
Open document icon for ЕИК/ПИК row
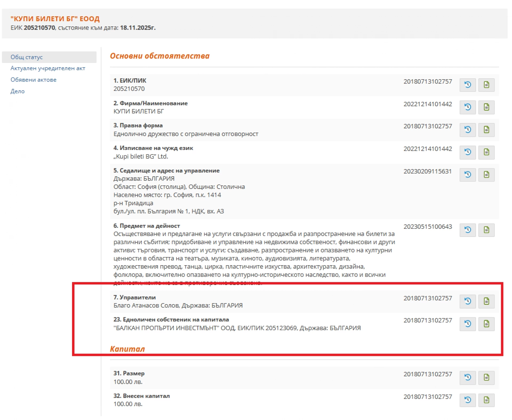(x=486, y=85)
